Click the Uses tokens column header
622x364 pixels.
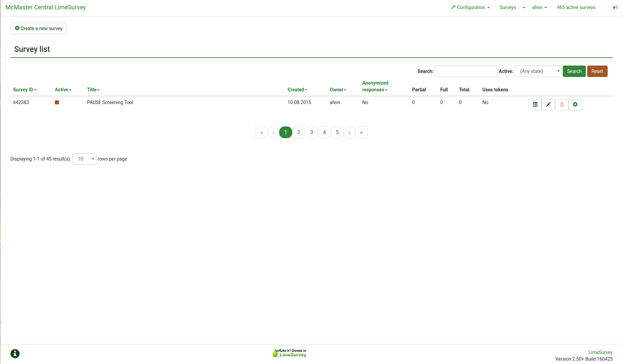495,90
